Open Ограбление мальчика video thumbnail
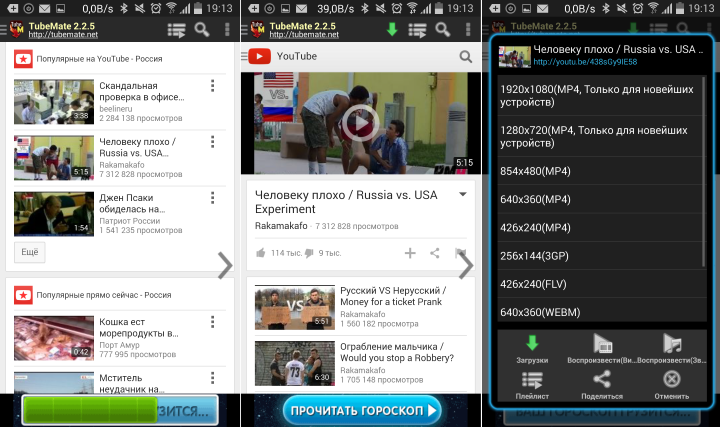Screen dimensions: 720x427 (x=295, y=364)
